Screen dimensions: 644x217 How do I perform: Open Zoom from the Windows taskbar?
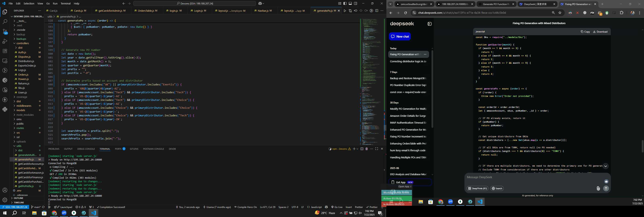[64, 213]
